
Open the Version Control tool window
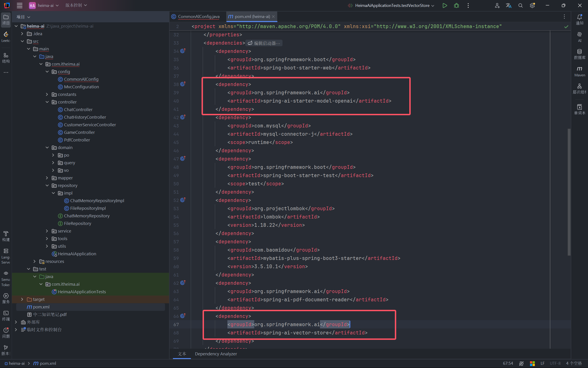pos(6,350)
